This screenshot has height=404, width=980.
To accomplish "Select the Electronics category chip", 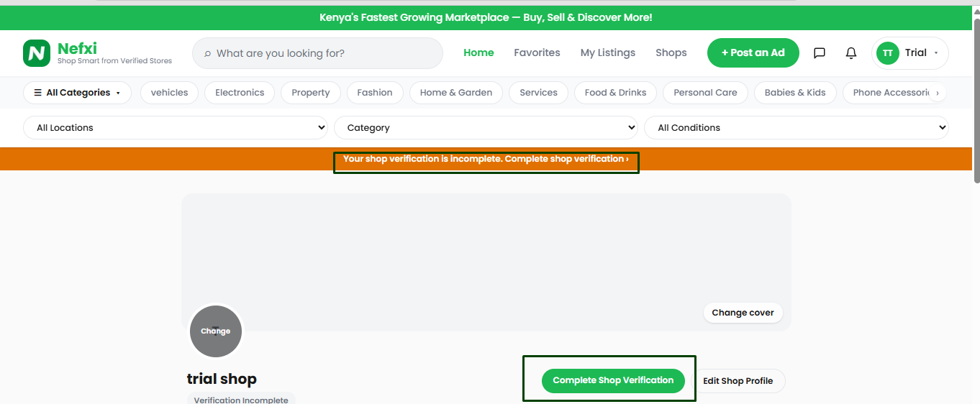I will (x=240, y=93).
